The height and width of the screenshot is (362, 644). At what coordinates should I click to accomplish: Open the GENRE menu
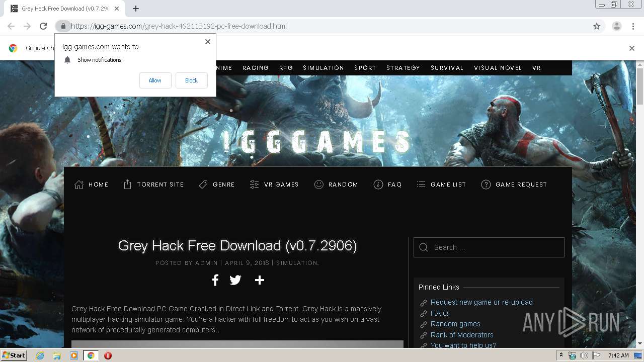pyautogui.click(x=224, y=185)
